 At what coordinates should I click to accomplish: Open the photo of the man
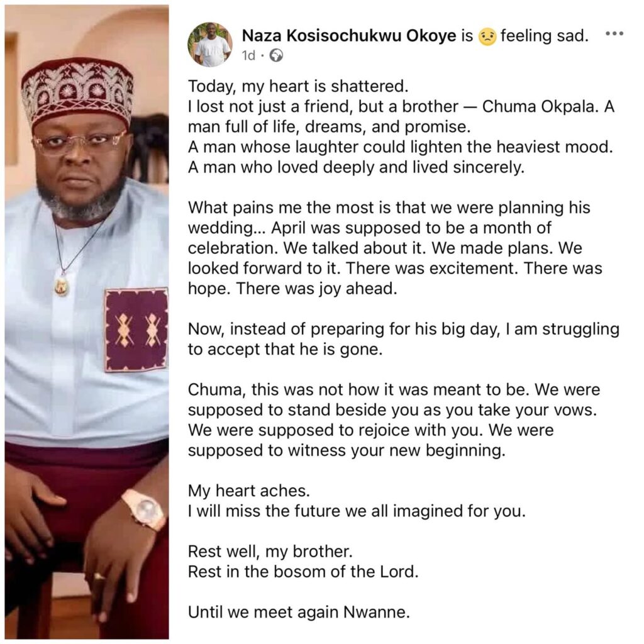pos(87,321)
